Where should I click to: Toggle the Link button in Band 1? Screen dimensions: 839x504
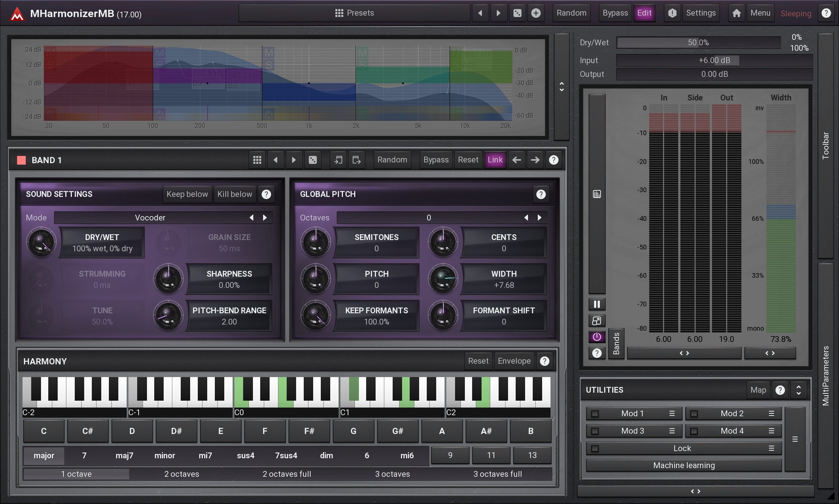[x=495, y=160]
